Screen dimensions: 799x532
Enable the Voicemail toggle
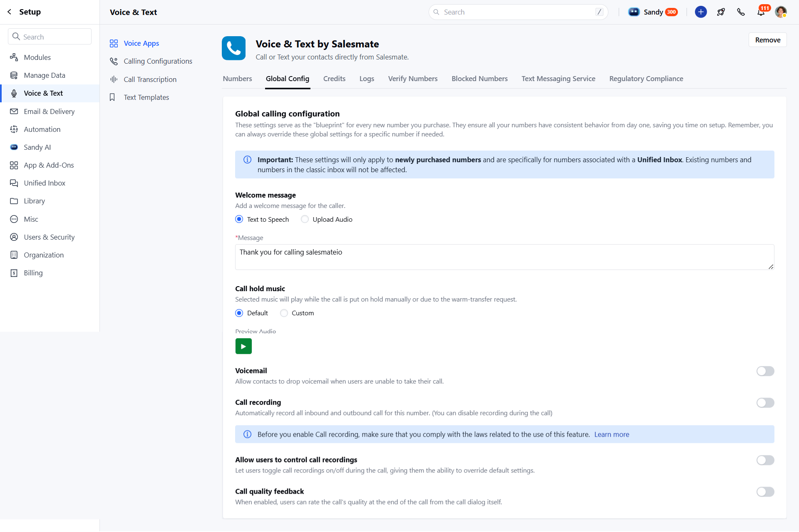click(765, 371)
